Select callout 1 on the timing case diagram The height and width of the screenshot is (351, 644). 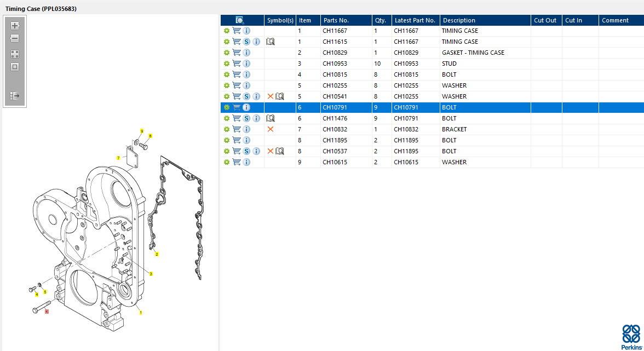coord(140,313)
